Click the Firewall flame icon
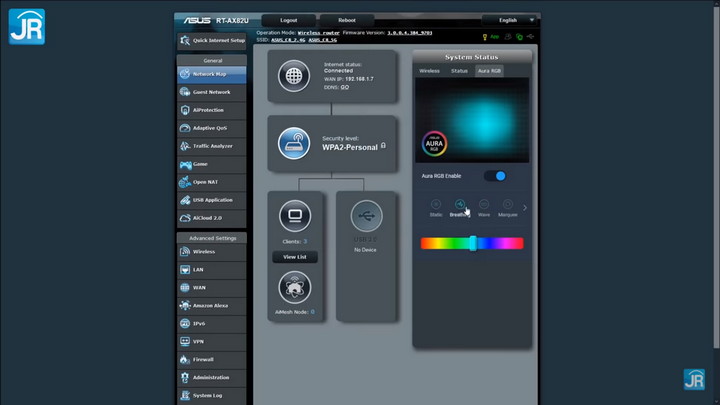Image resolution: width=720 pixels, height=405 pixels. coord(185,360)
